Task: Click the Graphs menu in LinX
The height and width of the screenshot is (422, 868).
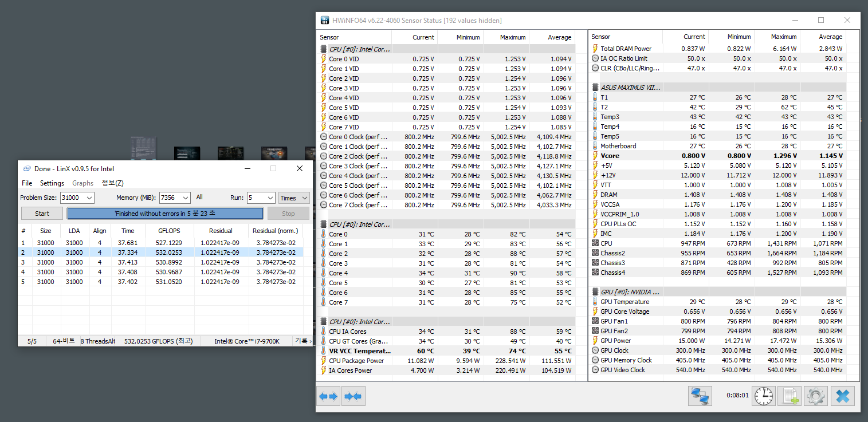Action: pos(83,183)
